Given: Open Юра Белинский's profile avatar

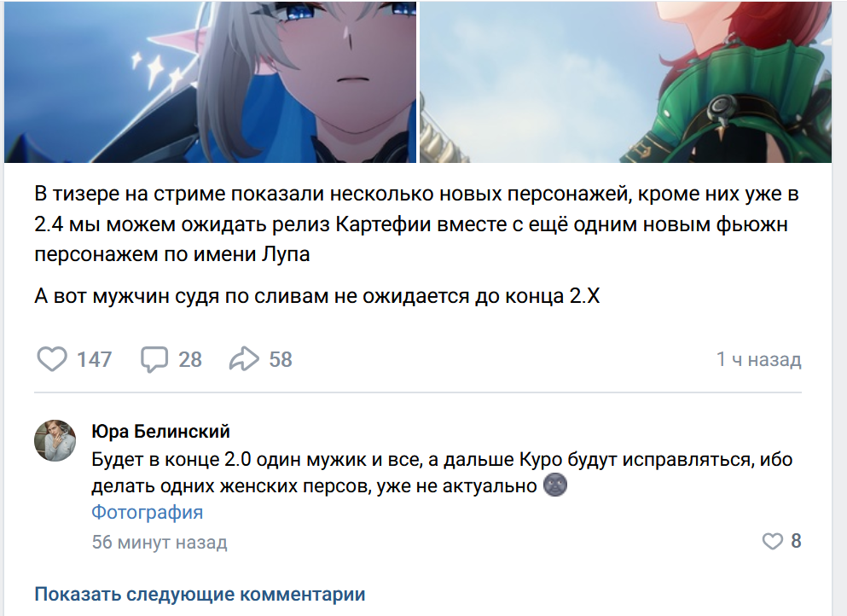Looking at the screenshot, I should click(55, 440).
